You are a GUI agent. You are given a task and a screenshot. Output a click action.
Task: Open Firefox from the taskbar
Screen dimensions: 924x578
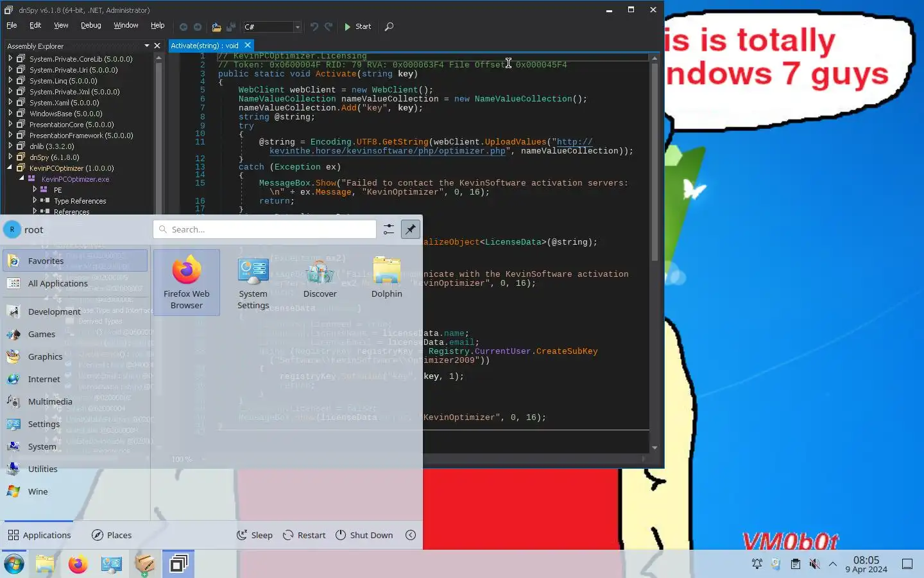[78, 564]
